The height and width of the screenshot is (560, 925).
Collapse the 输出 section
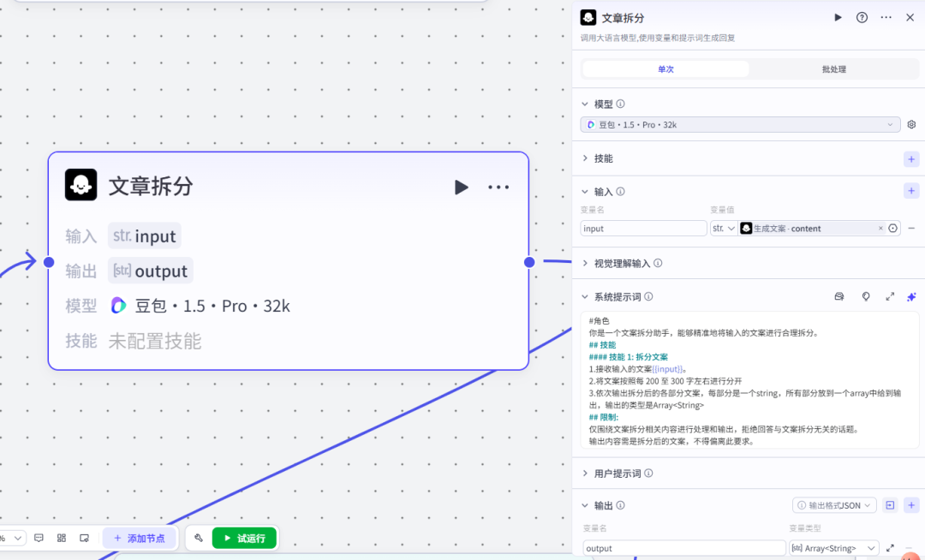(x=585, y=505)
